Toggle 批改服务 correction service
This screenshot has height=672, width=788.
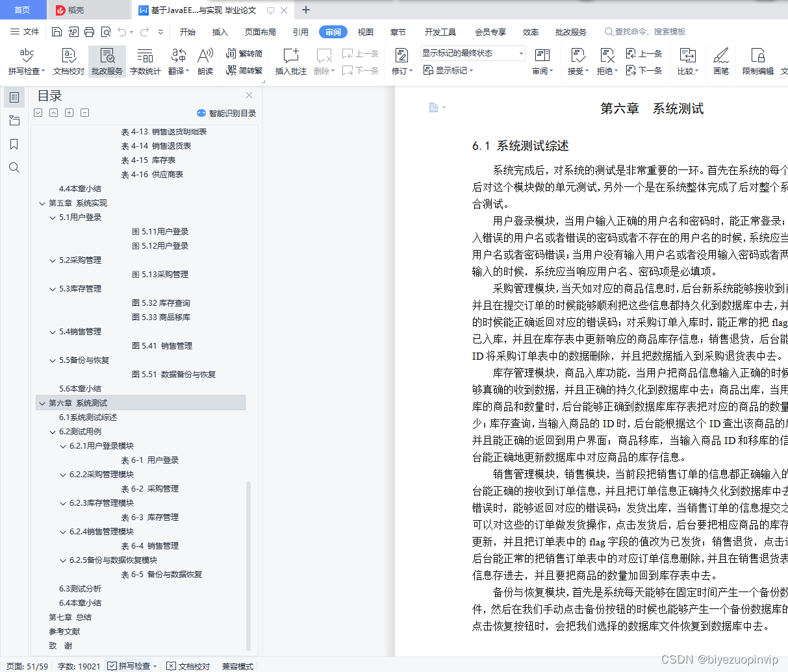[x=106, y=62]
